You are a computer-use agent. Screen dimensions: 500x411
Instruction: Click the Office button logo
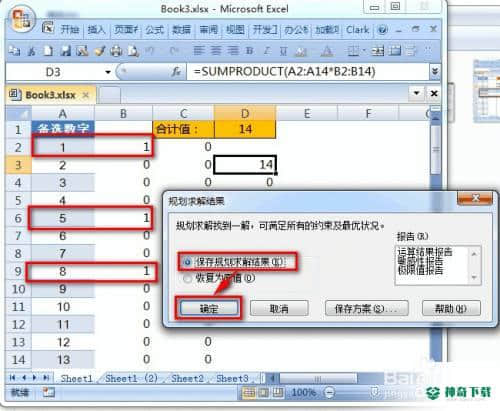pos(21,19)
